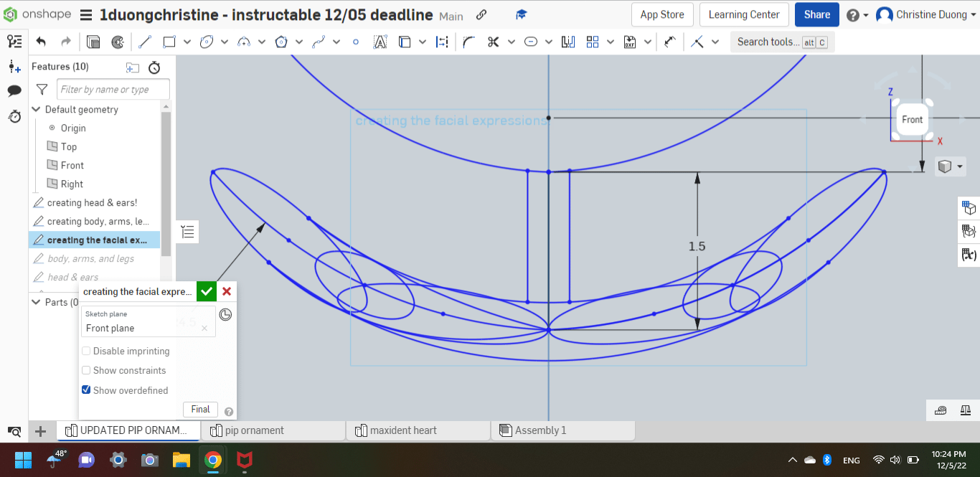Click the stopwatch icon in Features header

coord(154,67)
